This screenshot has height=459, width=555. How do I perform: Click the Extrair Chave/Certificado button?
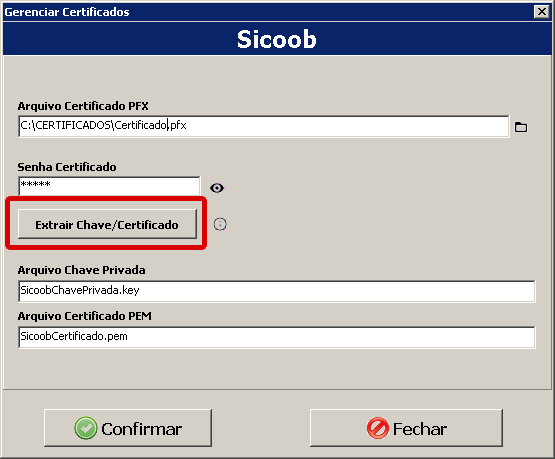pos(107,224)
